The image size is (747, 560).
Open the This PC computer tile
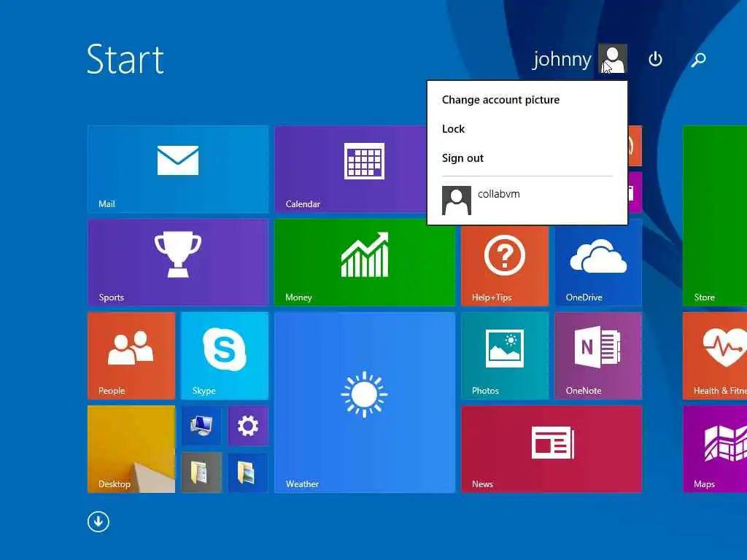point(201,426)
